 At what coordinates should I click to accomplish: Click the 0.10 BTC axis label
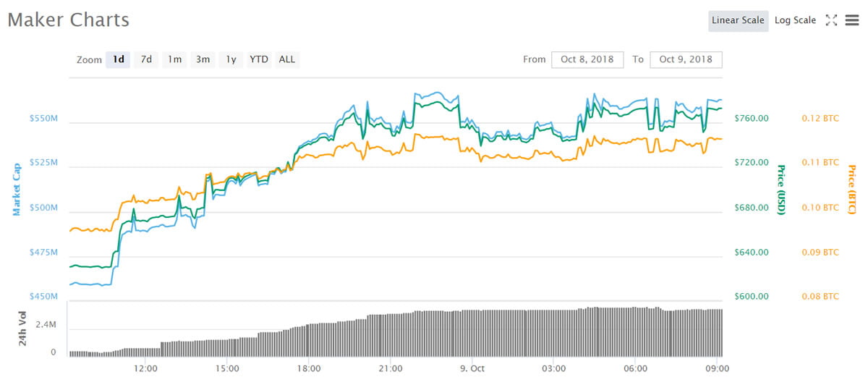820,208
